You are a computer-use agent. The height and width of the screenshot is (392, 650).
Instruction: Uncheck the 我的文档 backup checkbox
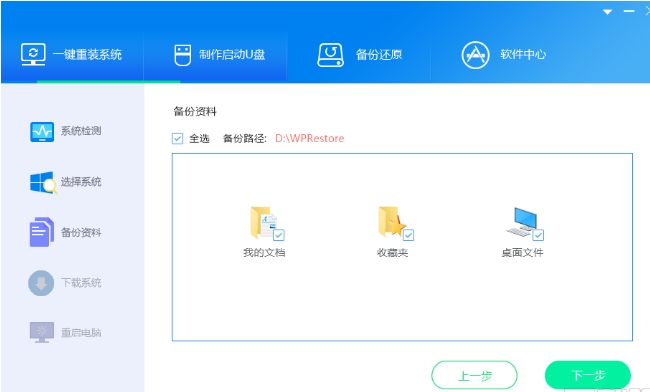pos(279,235)
